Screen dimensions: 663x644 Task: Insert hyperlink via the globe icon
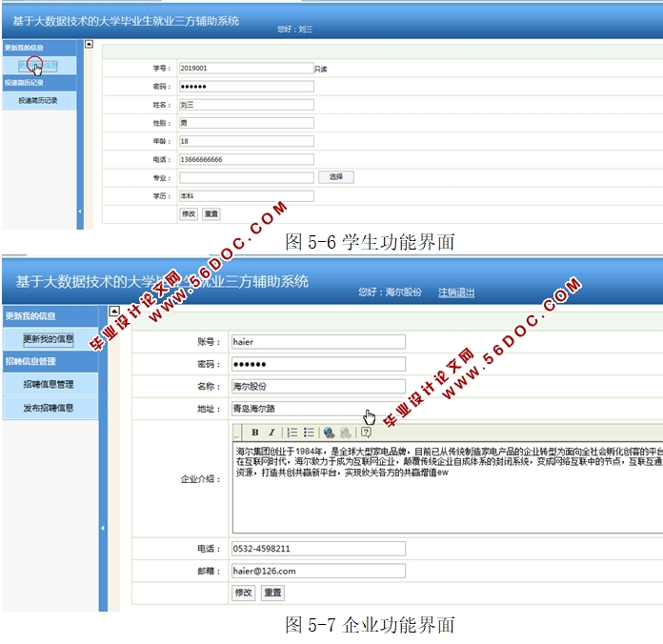[x=329, y=433]
